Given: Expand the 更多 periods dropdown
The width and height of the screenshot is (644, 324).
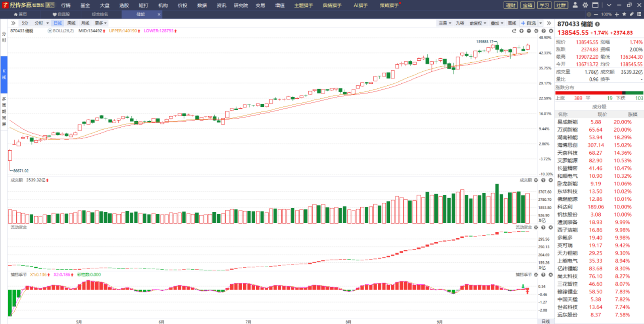Looking at the screenshot, I should coord(101,23).
